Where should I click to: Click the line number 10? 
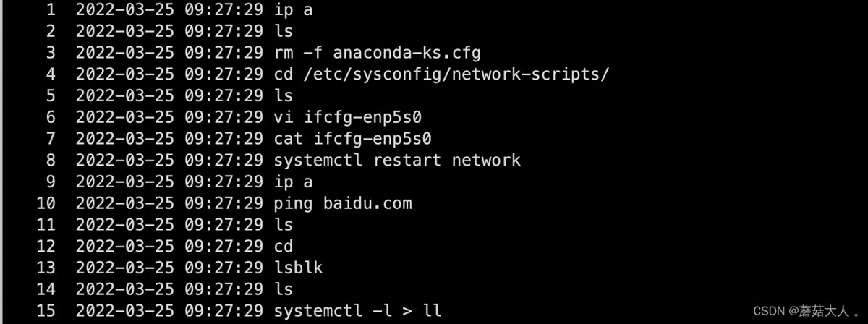46,203
